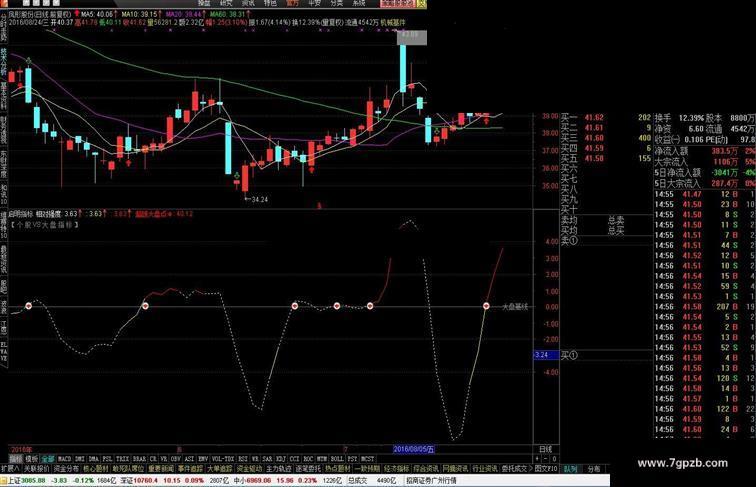The width and height of the screenshot is (756, 487).
Task: Switch to 队列 tab
Action: coord(571,468)
